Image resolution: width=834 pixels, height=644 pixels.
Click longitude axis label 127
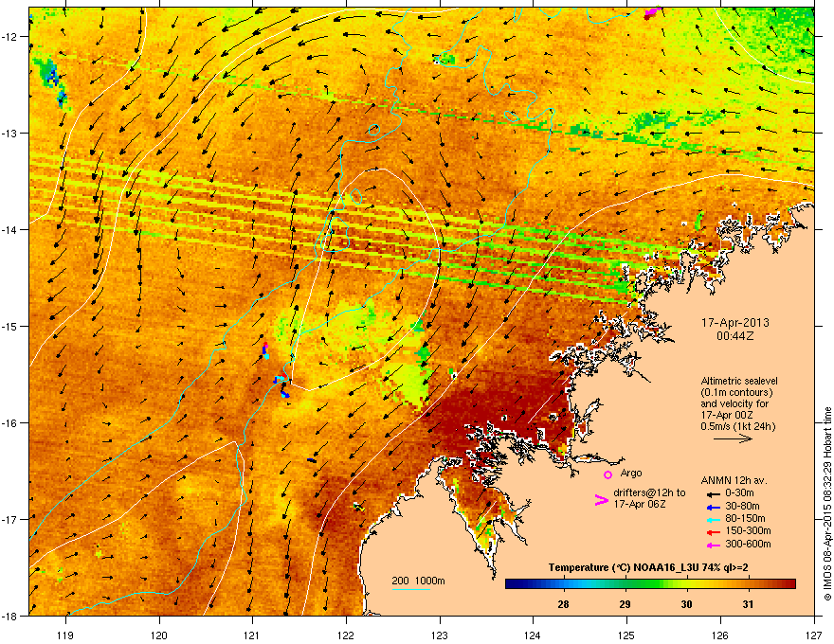coord(814,635)
